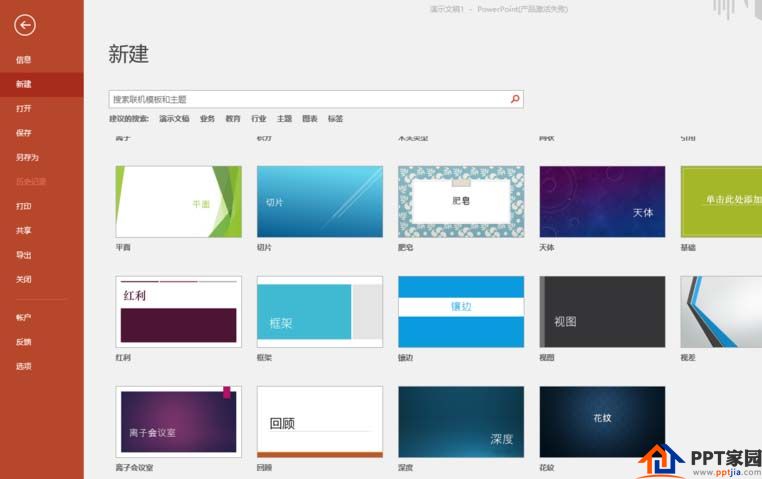Click the search magnifier icon
762x479 pixels.
click(x=515, y=99)
